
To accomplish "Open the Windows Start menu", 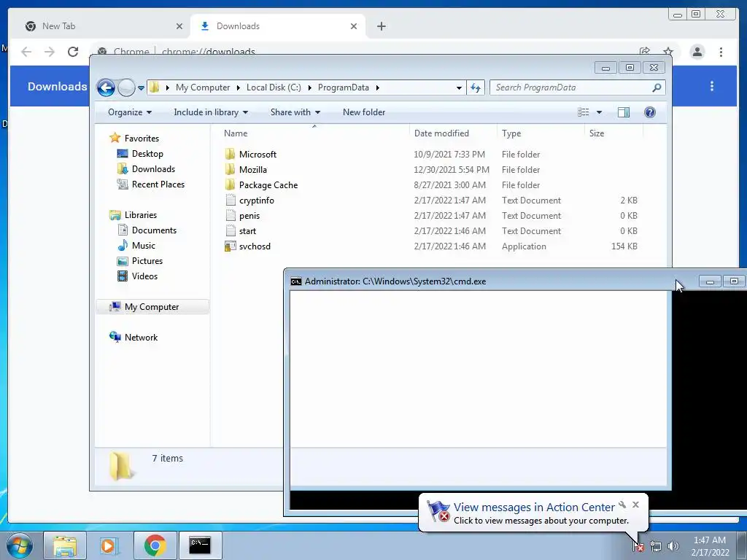I will (x=20, y=545).
